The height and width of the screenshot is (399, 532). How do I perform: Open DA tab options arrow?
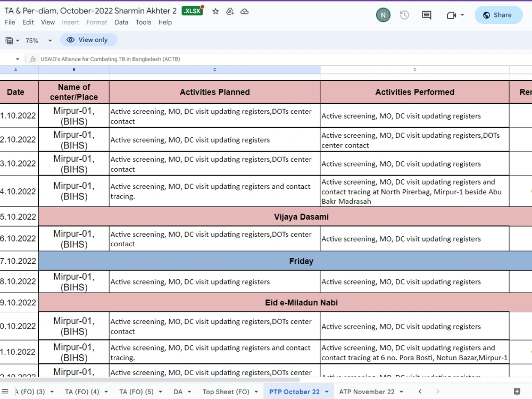tap(189, 392)
